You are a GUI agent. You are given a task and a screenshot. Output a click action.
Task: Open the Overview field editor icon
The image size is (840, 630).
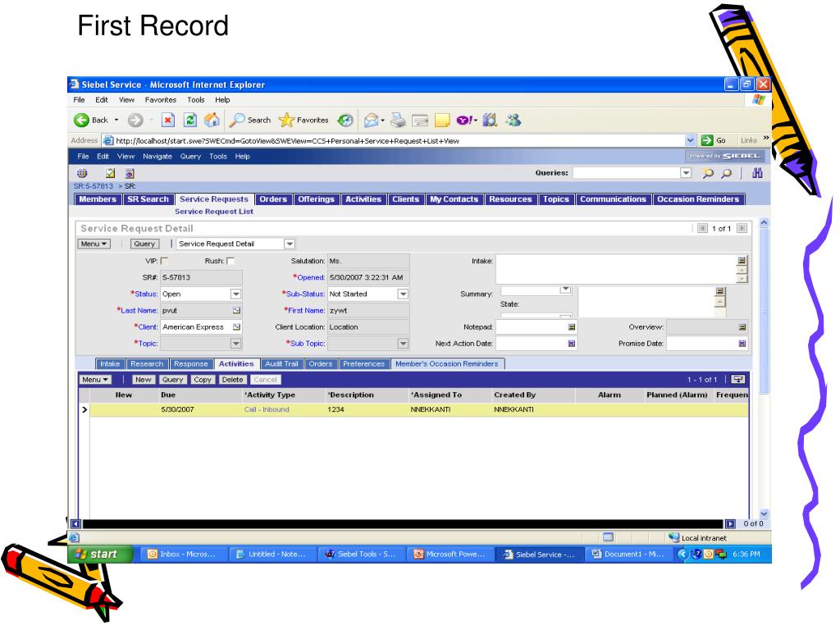pos(742,326)
